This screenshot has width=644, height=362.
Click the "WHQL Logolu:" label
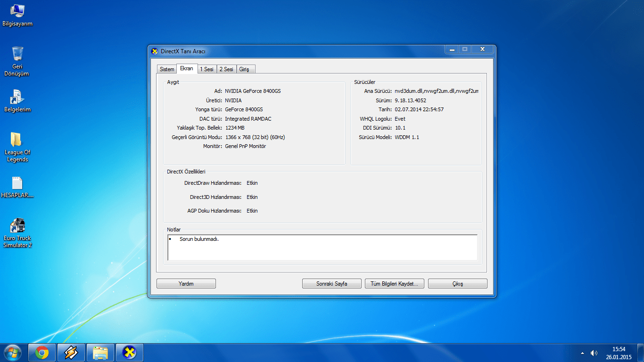click(x=376, y=119)
